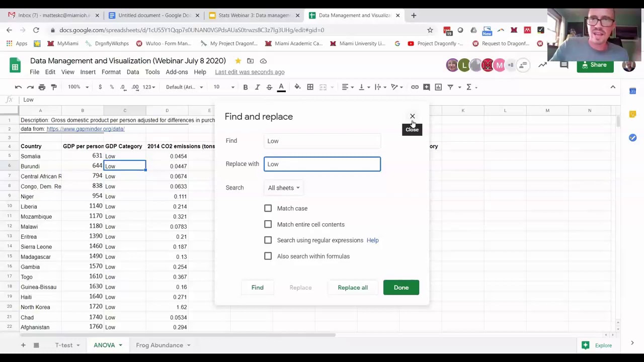Open the Borders tool
This screenshot has width=644, height=362.
pos(310,87)
